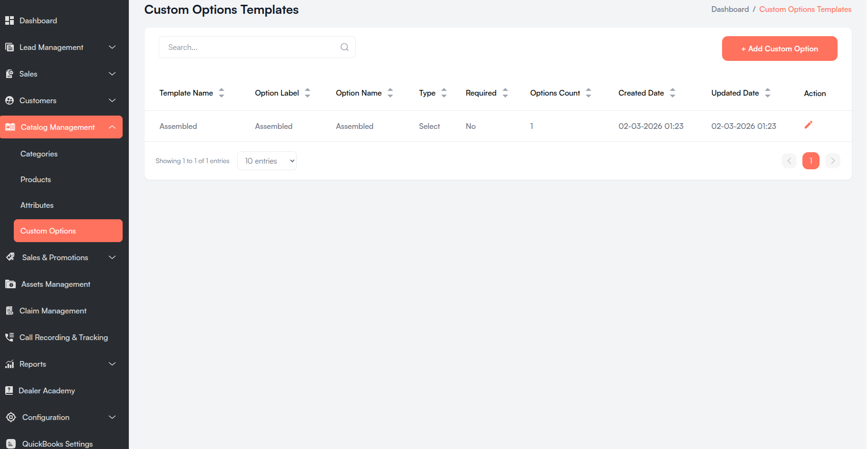
Task: Click the Claim Management document icon
Action: [x=10, y=311]
